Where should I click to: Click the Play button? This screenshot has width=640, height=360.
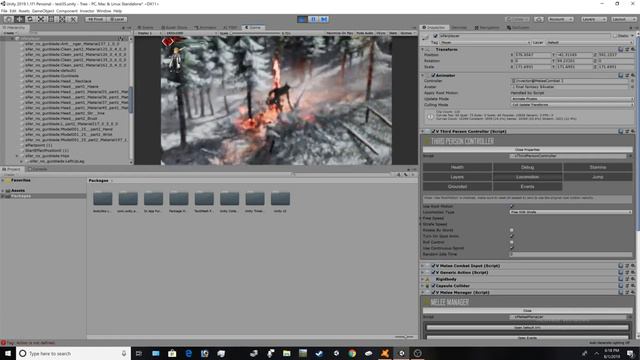[x=302, y=19]
